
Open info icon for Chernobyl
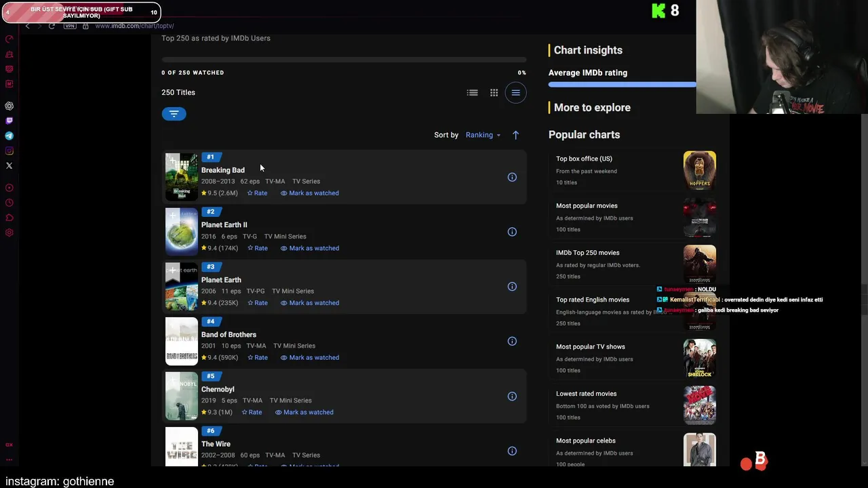(x=512, y=396)
